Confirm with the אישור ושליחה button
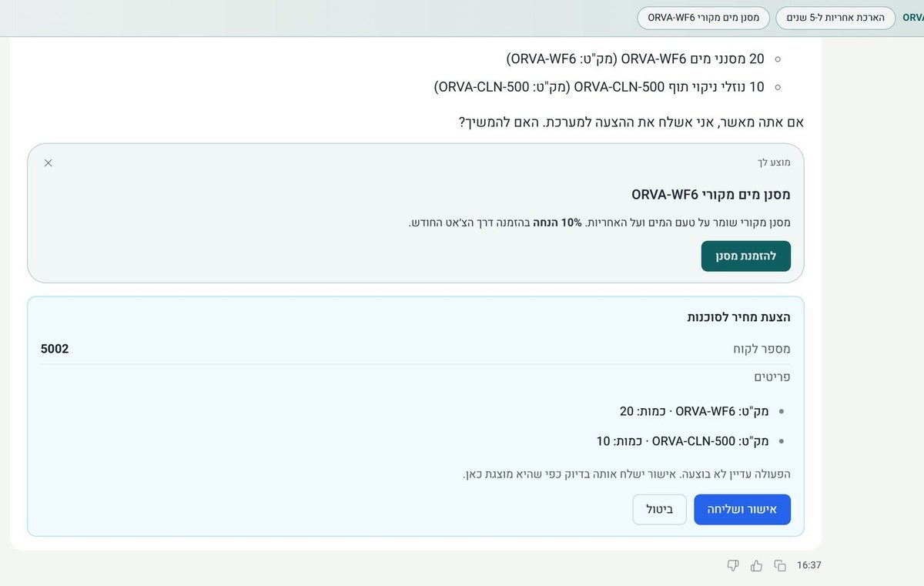This screenshot has width=924, height=586. pos(742,509)
